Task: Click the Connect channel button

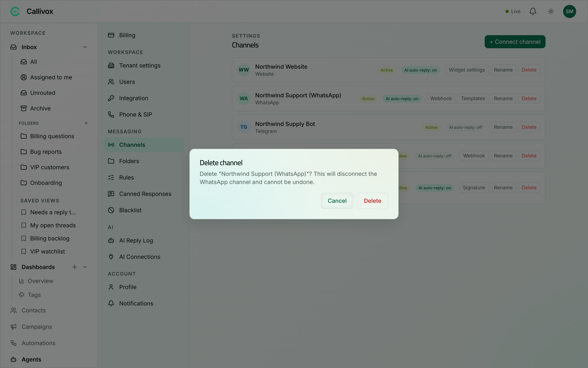Action: pos(515,42)
